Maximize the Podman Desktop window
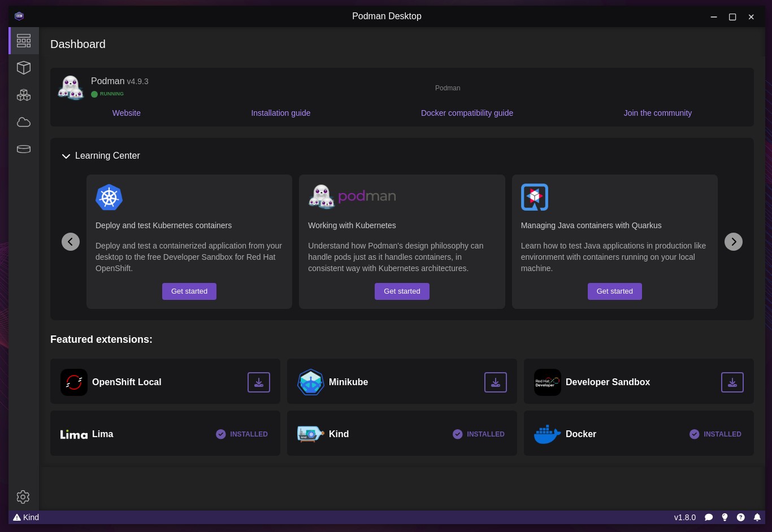The width and height of the screenshot is (772, 532). (732, 17)
